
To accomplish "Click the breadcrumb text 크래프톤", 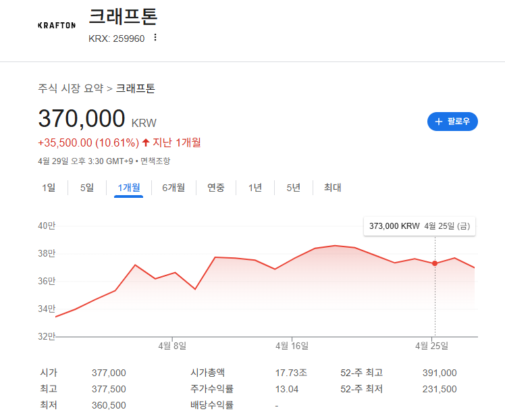I will click(135, 88).
